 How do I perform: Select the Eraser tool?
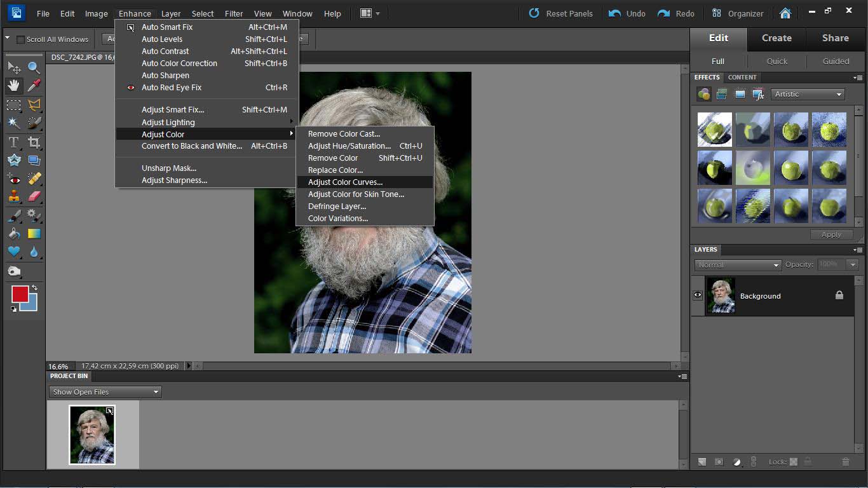coord(34,196)
